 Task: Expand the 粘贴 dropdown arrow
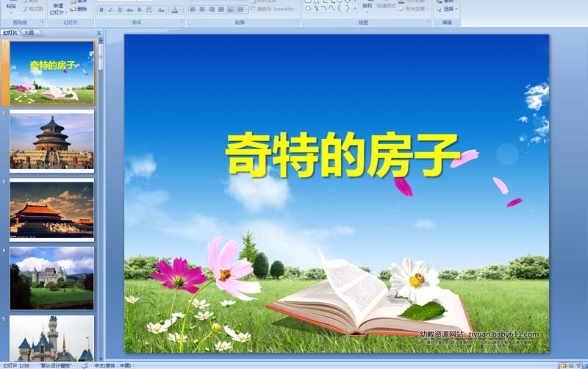[x=11, y=12]
